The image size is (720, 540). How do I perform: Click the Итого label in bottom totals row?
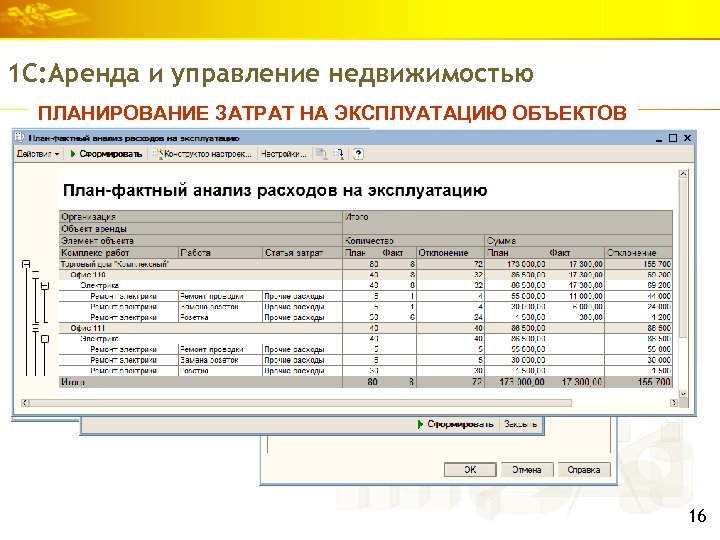pos(73,382)
